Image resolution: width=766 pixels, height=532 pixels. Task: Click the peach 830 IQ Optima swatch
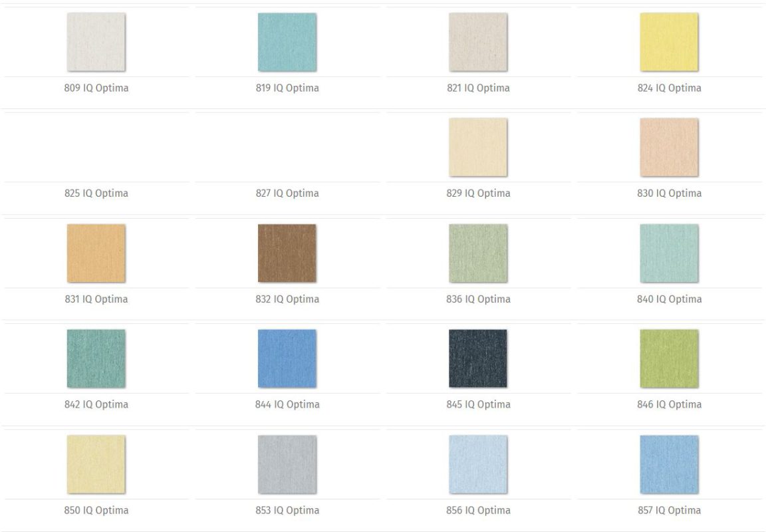coord(669,147)
